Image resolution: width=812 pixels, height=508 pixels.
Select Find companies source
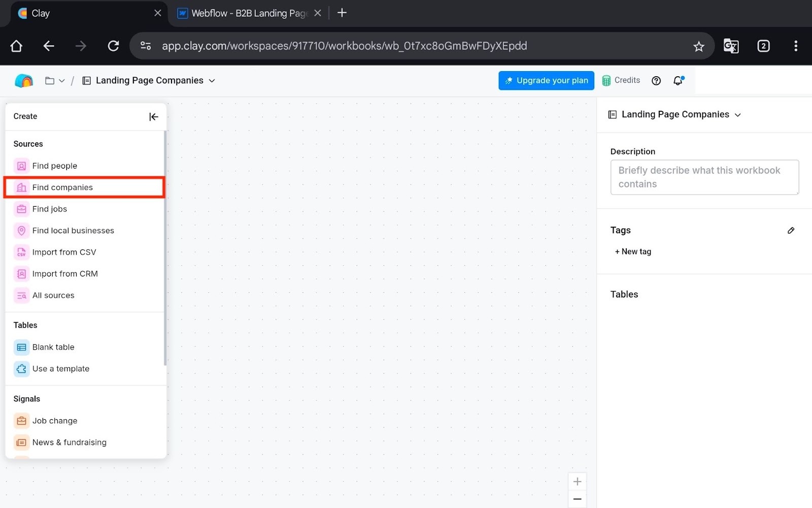[85, 187]
